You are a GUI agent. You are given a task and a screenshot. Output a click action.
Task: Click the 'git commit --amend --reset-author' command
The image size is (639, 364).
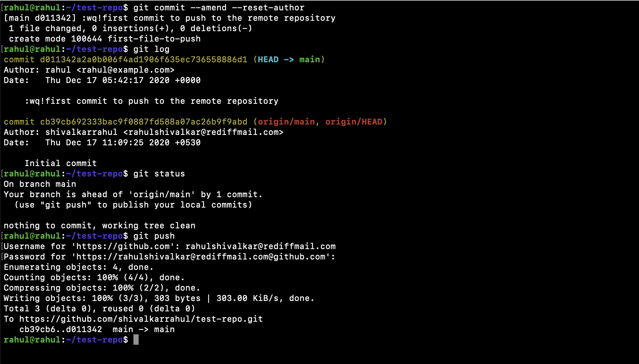point(219,7)
